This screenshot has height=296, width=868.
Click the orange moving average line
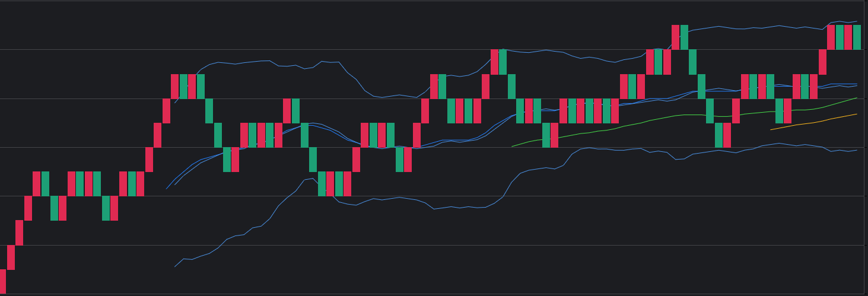[x=813, y=123]
